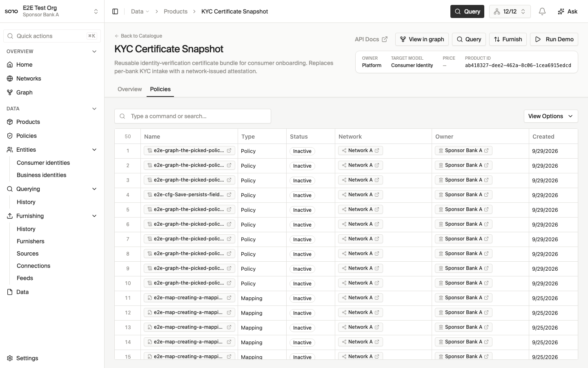The width and height of the screenshot is (588, 368).
Task: Open Products in the sidebar
Action: pos(52,122)
